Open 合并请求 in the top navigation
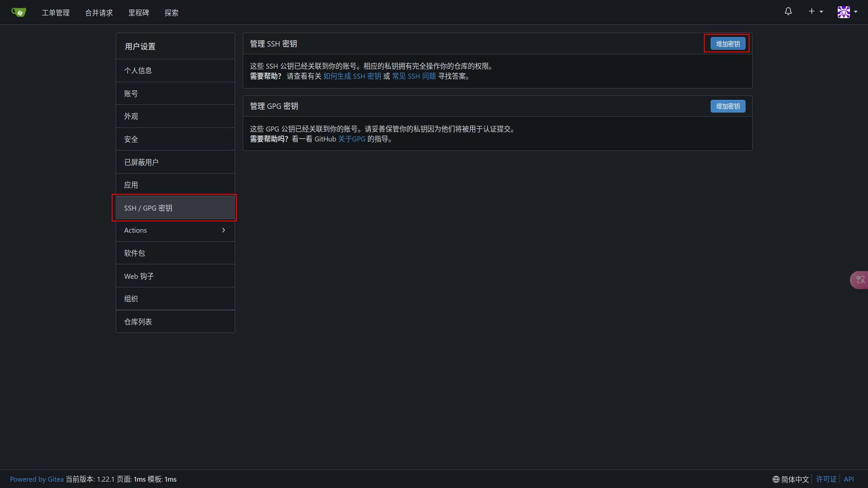 99,13
